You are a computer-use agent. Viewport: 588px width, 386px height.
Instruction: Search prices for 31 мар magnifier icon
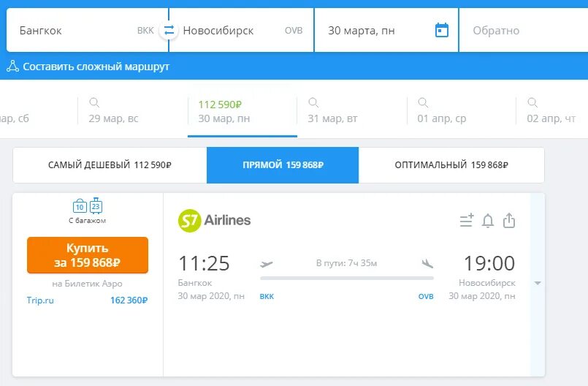pos(313,102)
